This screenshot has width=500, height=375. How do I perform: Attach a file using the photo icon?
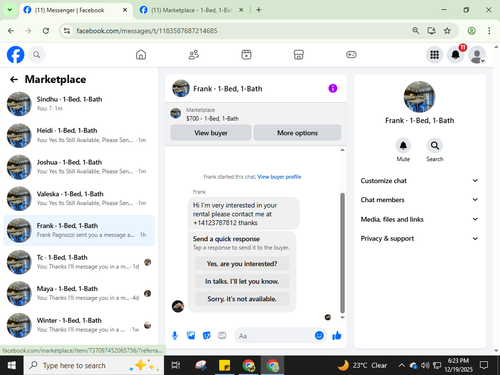pos(191,336)
